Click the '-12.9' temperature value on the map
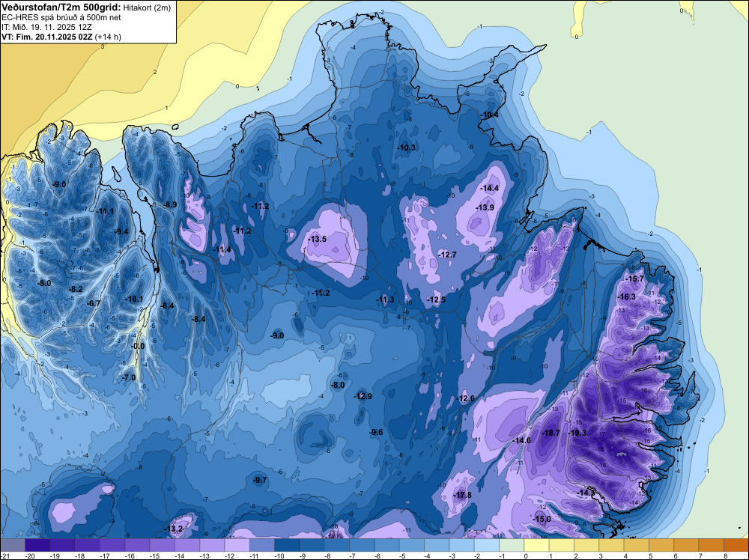Viewport: 749px width, 560px height. 363,396
